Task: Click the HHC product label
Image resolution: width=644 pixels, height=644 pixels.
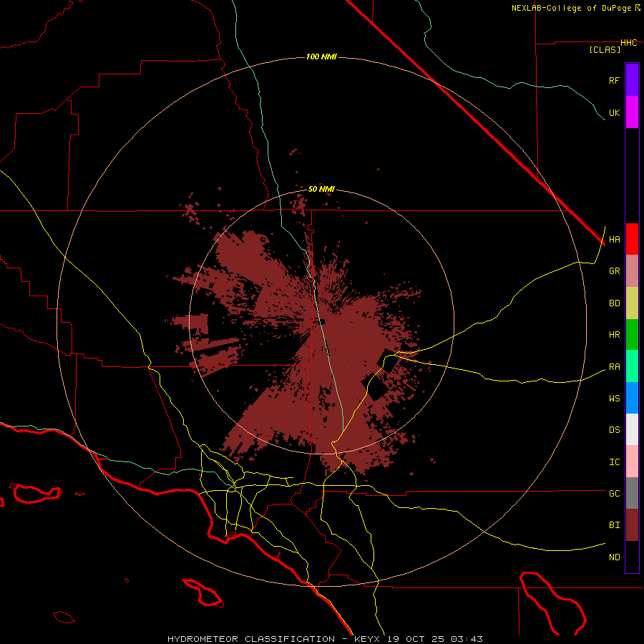Action: coord(629,43)
